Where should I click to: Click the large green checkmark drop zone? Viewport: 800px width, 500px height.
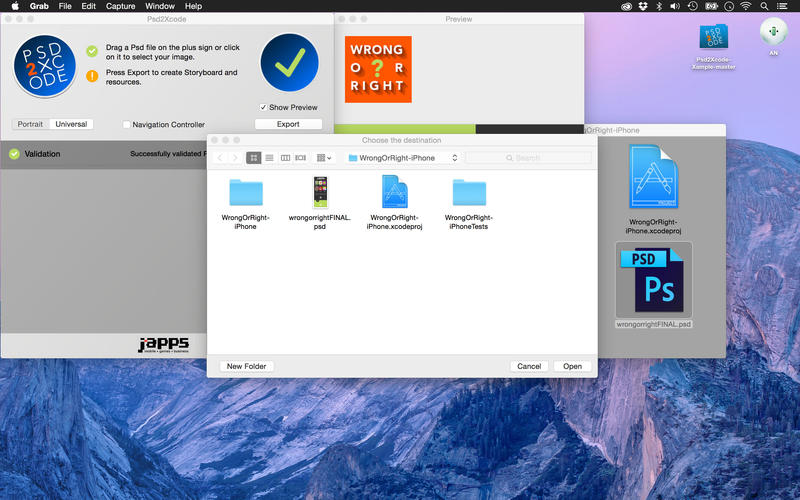point(289,63)
